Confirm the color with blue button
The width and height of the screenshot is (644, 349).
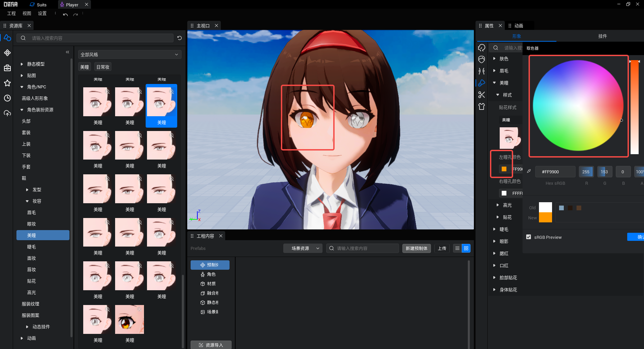pos(636,237)
